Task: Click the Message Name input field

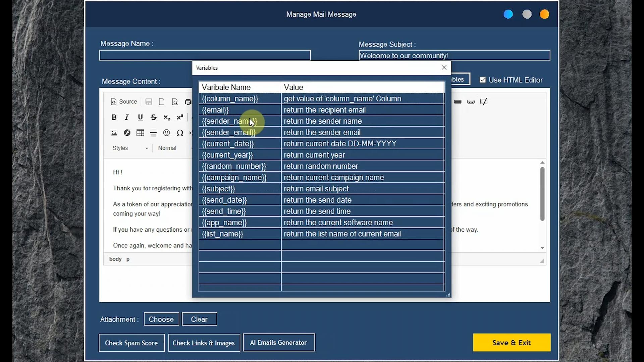Action: 205,55
